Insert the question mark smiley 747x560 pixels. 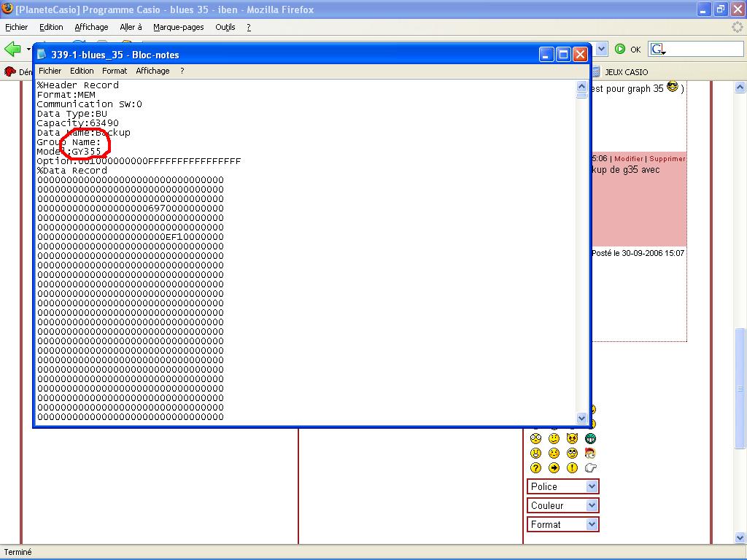coord(535,468)
